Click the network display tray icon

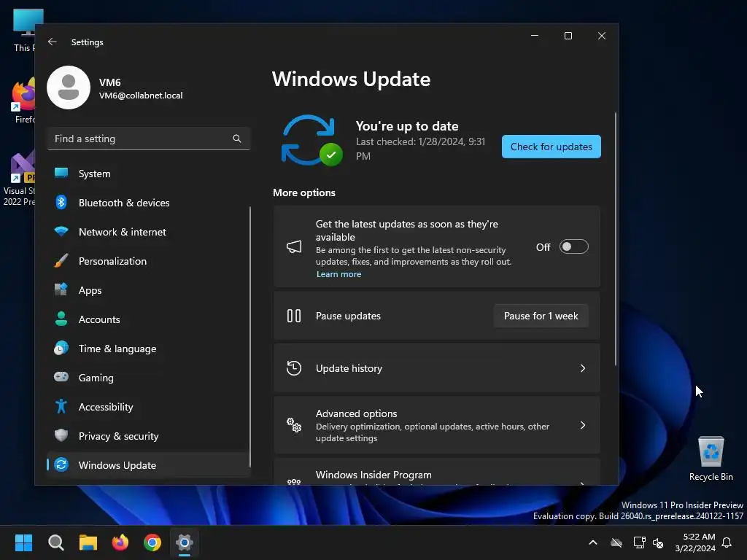click(639, 542)
